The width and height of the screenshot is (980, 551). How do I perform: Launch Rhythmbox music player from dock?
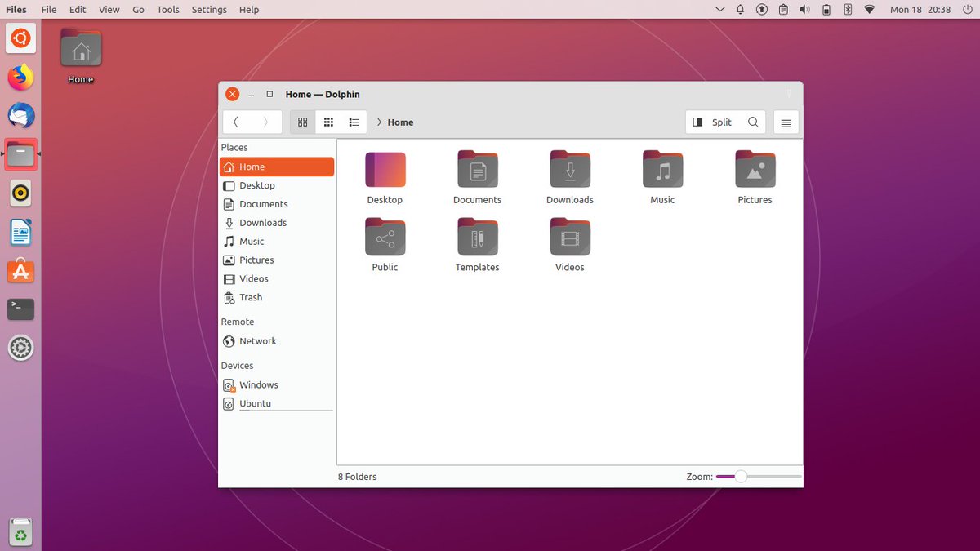(20, 193)
